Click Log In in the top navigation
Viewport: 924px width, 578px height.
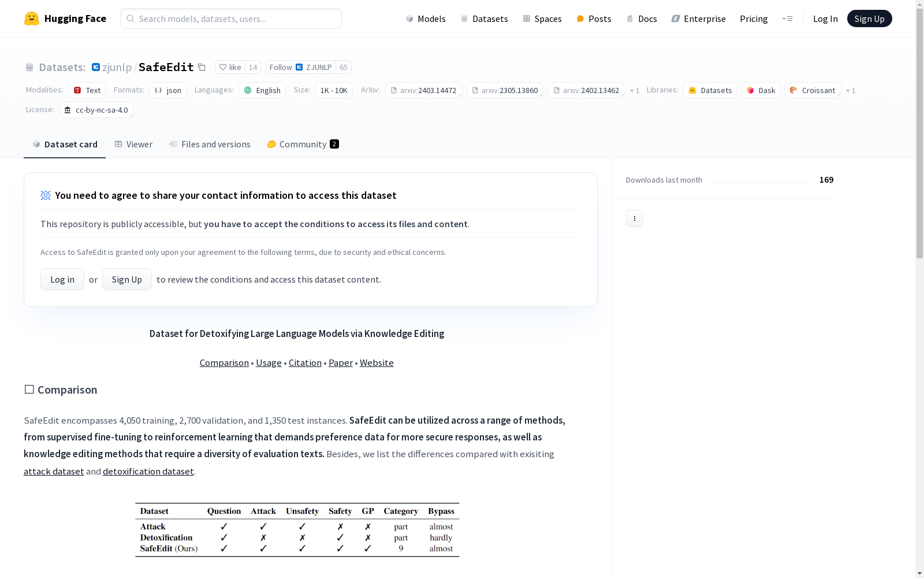(825, 18)
